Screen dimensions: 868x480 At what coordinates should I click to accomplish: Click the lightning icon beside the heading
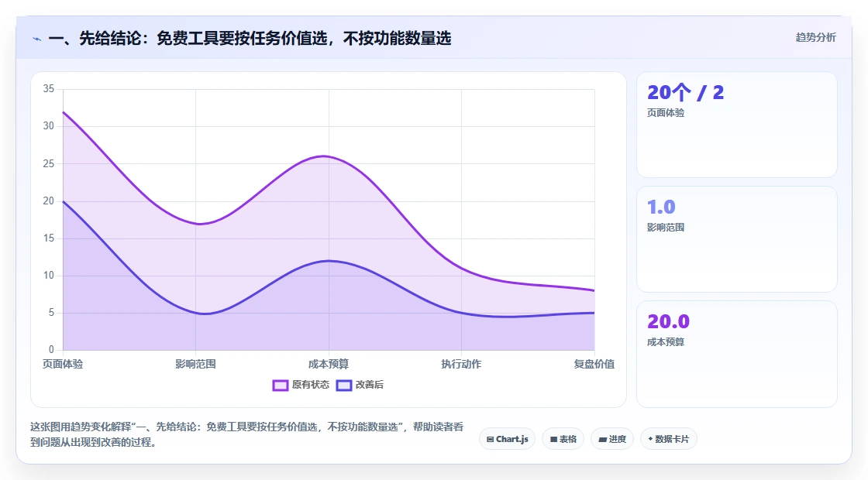(37, 39)
